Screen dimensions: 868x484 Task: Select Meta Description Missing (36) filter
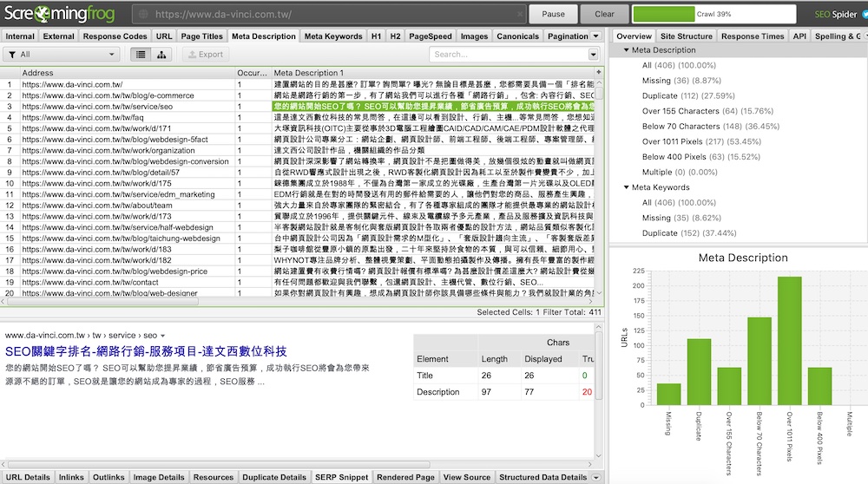[x=681, y=80]
